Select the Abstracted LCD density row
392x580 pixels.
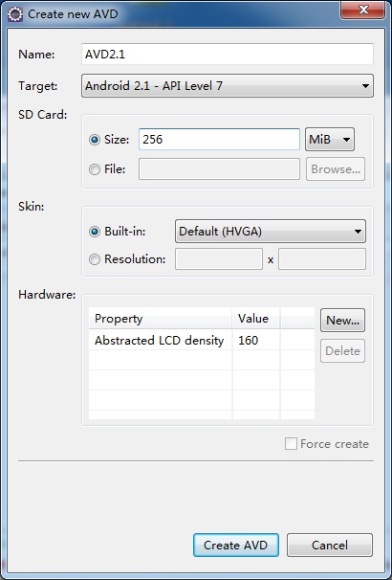tap(202, 341)
